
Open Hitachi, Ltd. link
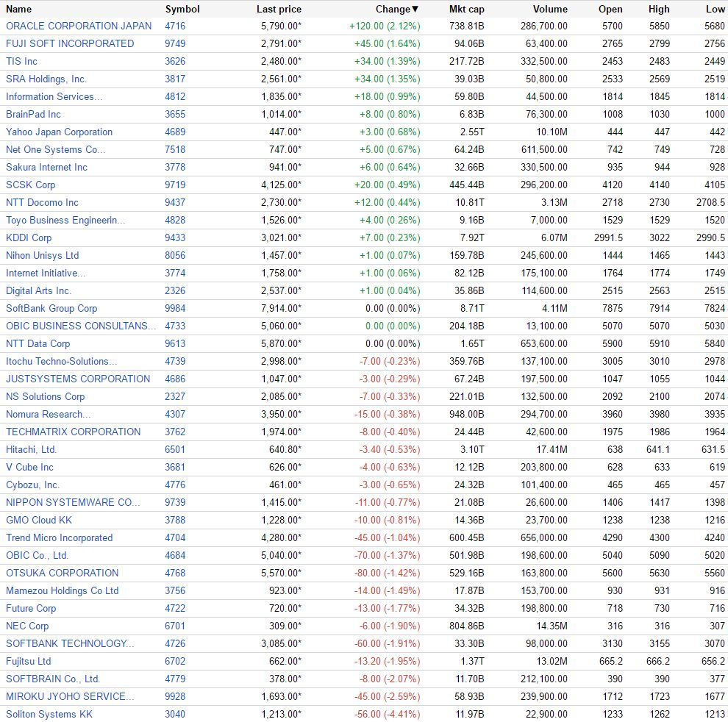[x=31, y=449]
